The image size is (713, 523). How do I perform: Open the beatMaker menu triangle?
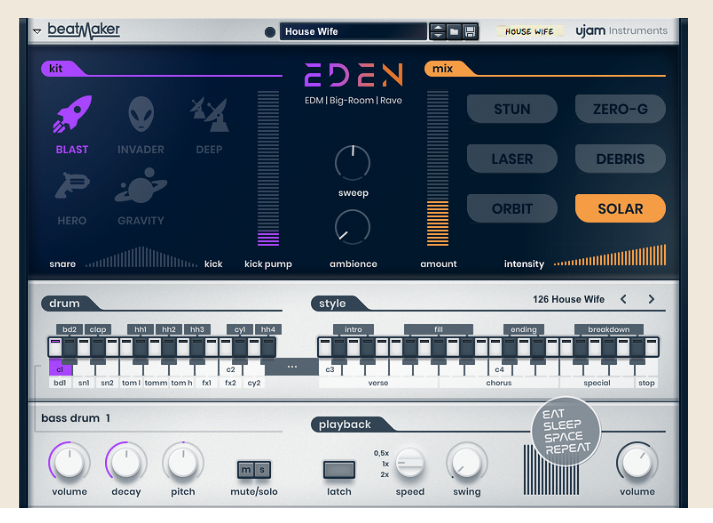[x=37, y=31]
